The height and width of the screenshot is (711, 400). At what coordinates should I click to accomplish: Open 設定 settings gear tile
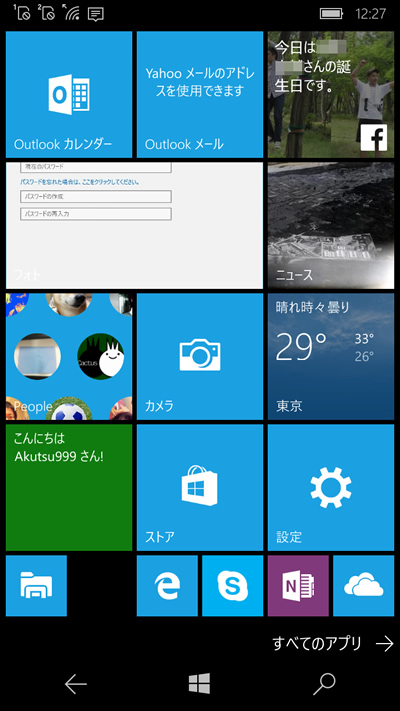(x=331, y=487)
